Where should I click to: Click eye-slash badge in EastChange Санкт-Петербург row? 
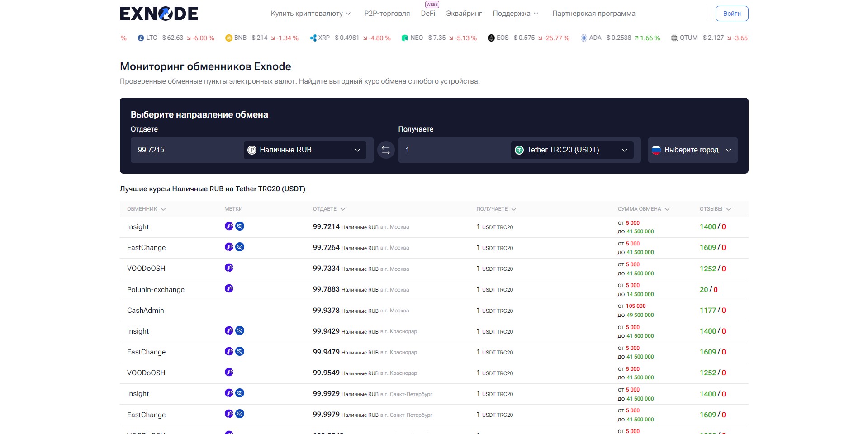pos(240,414)
